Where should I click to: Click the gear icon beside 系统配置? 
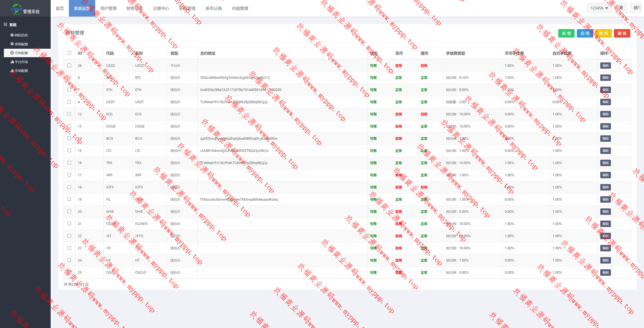[12, 44]
